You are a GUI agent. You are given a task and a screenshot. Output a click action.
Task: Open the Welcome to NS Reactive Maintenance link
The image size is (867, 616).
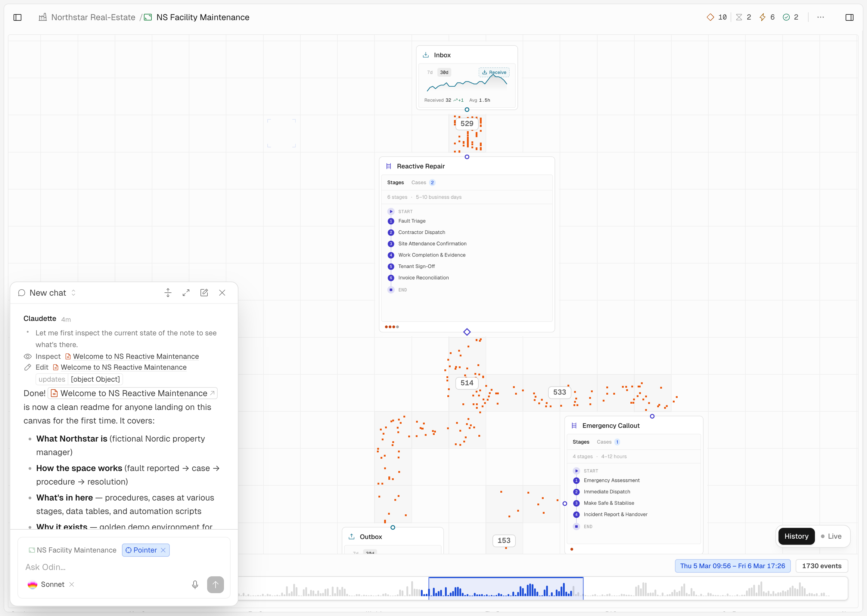pos(133,393)
